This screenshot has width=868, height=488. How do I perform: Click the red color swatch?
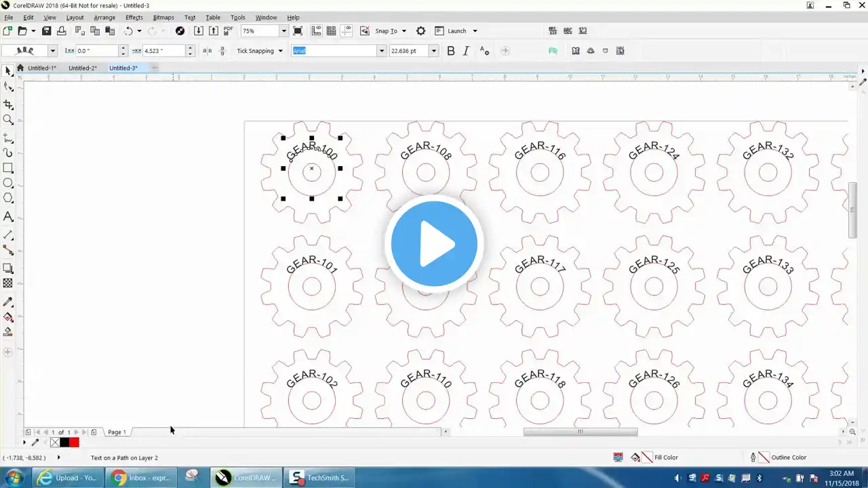[74, 443]
